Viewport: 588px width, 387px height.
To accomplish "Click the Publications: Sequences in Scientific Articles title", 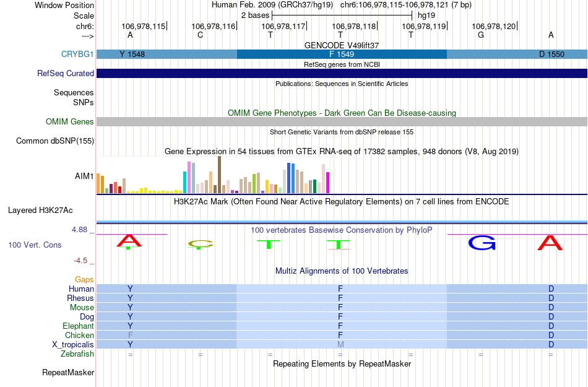I will pos(342,84).
